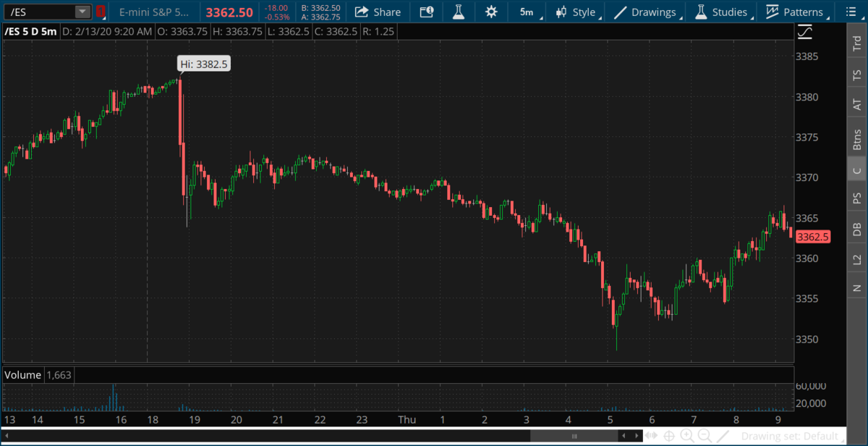
Task: Click the 3362.5 current price label on axis
Action: 813,236
